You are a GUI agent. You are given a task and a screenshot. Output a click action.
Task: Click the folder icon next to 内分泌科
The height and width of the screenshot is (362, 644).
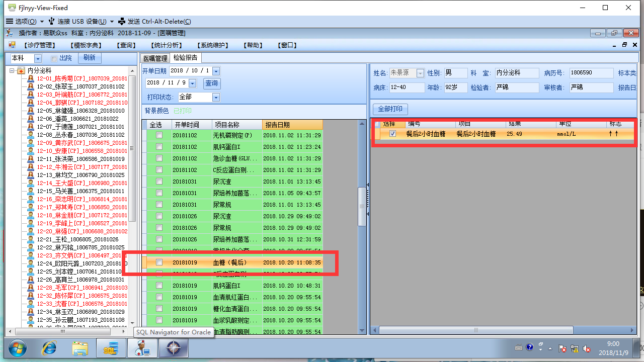pyautogui.click(x=21, y=70)
